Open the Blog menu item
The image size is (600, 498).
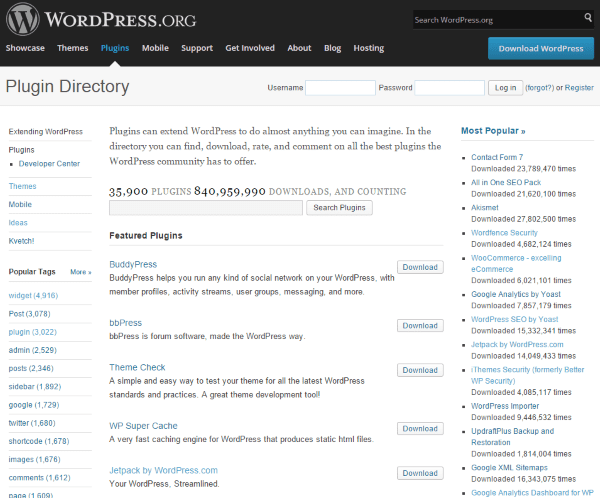[x=333, y=48]
